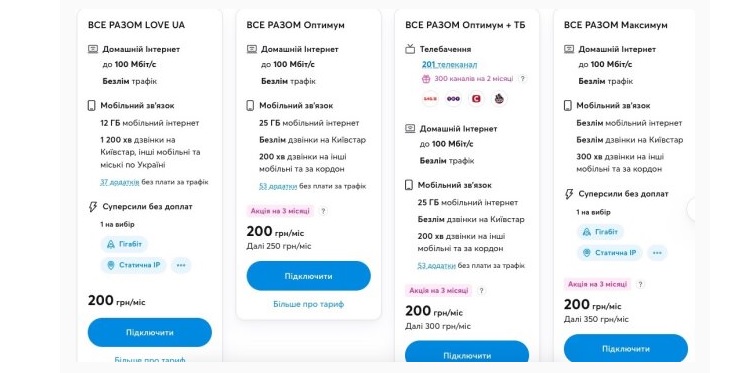Screen dimensions: 729x373
Task: Open the three-dots chip in LOVE UA superpowers
Action: (181, 265)
